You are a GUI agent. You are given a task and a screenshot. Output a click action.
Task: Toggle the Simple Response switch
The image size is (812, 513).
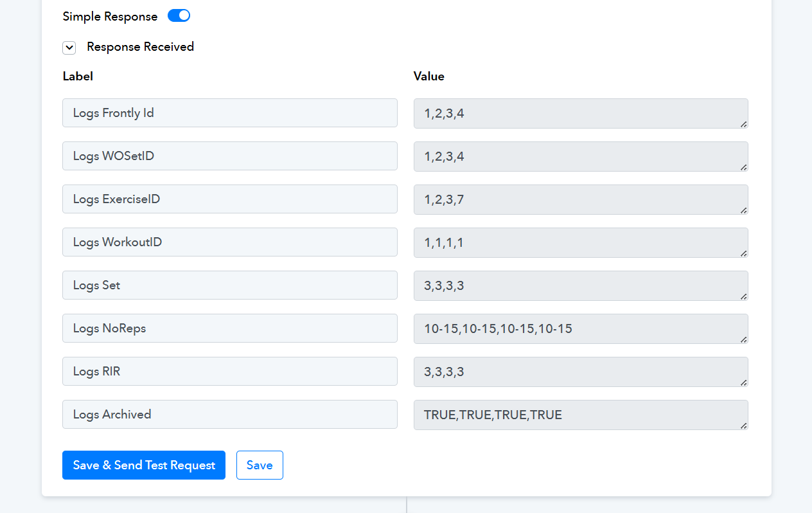179,16
